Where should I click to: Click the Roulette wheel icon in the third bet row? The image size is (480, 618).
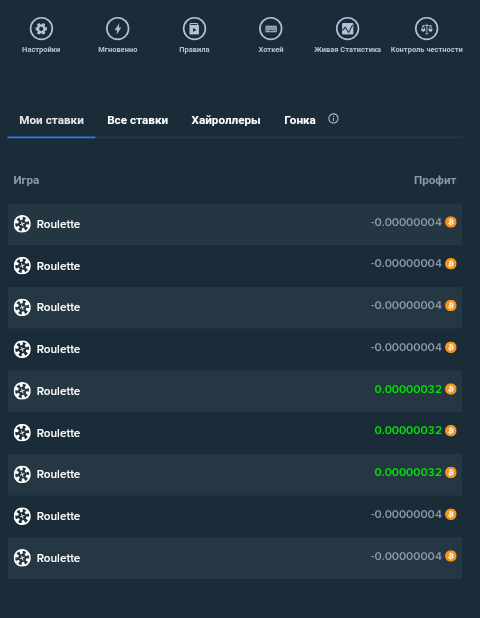pos(22,307)
